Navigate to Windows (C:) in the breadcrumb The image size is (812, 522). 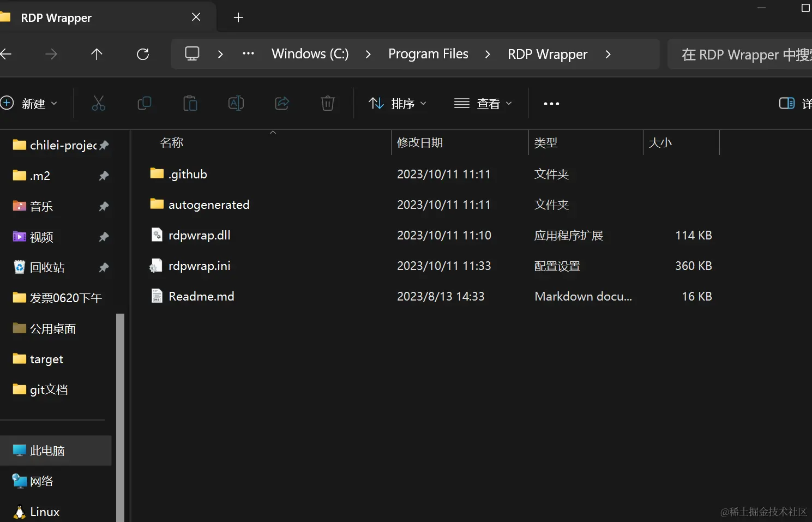(x=310, y=54)
